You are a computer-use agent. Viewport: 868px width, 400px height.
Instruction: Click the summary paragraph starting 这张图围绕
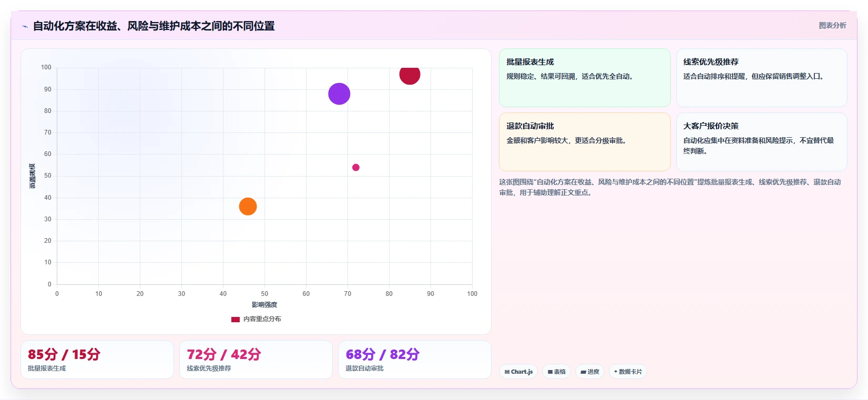[x=670, y=187]
